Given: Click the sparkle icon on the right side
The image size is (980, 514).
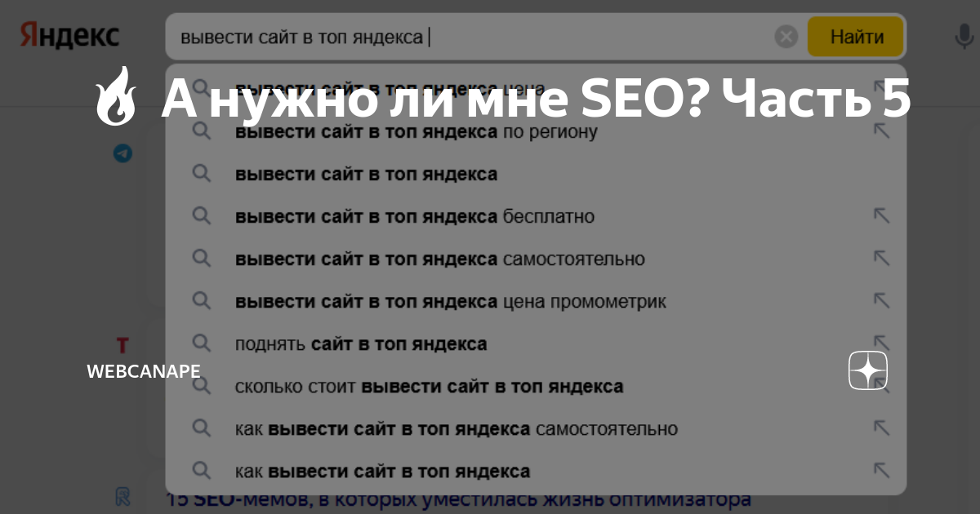Looking at the screenshot, I should 868,370.
